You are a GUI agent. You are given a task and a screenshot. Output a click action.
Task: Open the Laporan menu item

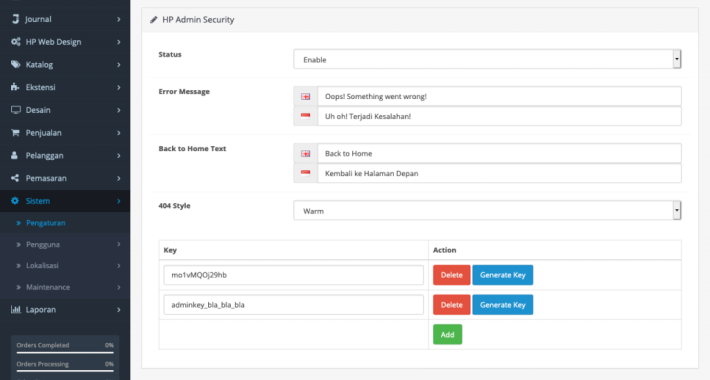(x=65, y=309)
